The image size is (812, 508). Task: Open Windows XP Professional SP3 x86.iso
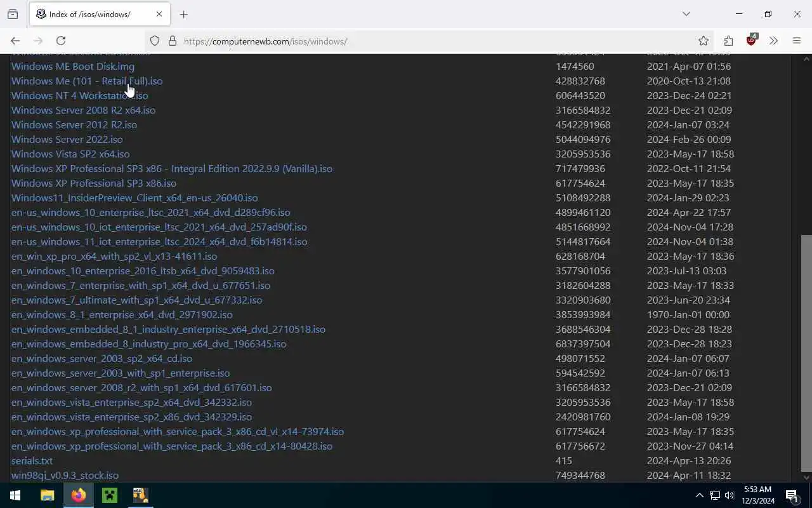94,183
